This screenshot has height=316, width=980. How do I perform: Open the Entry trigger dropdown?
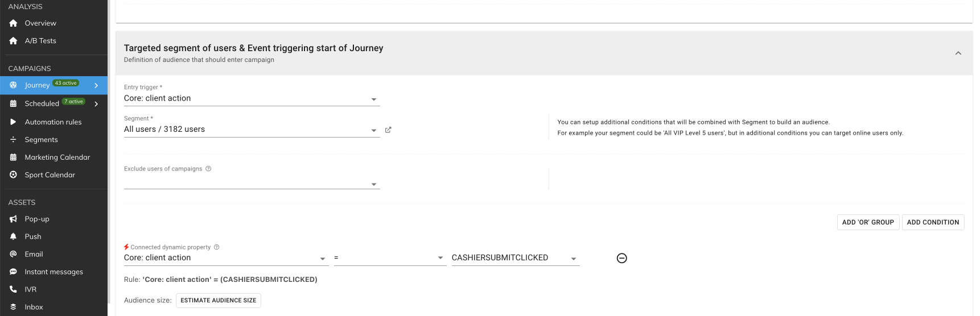[x=252, y=99]
